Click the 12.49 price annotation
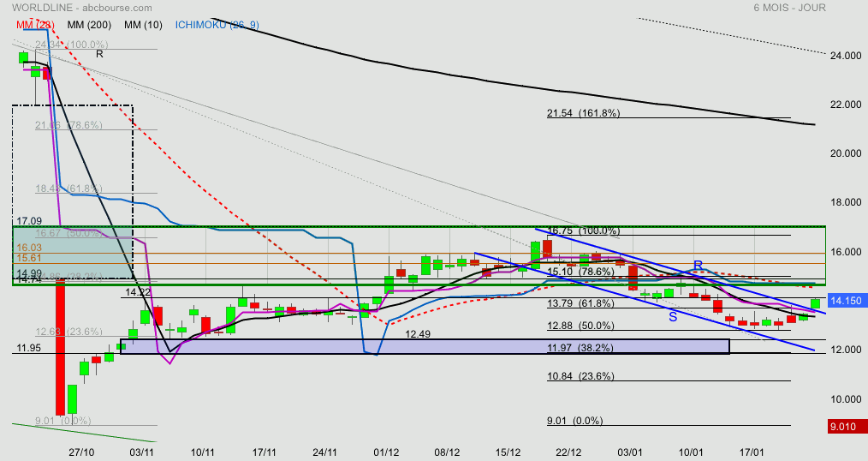 (418, 334)
